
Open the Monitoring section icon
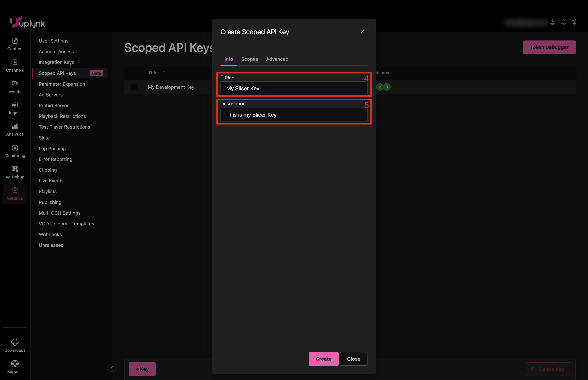click(x=15, y=148)
